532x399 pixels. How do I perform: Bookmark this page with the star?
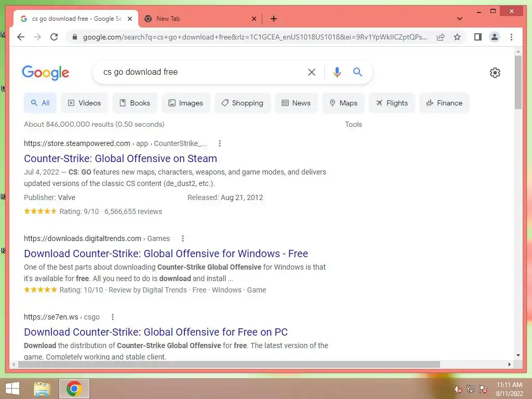(457, 37)
